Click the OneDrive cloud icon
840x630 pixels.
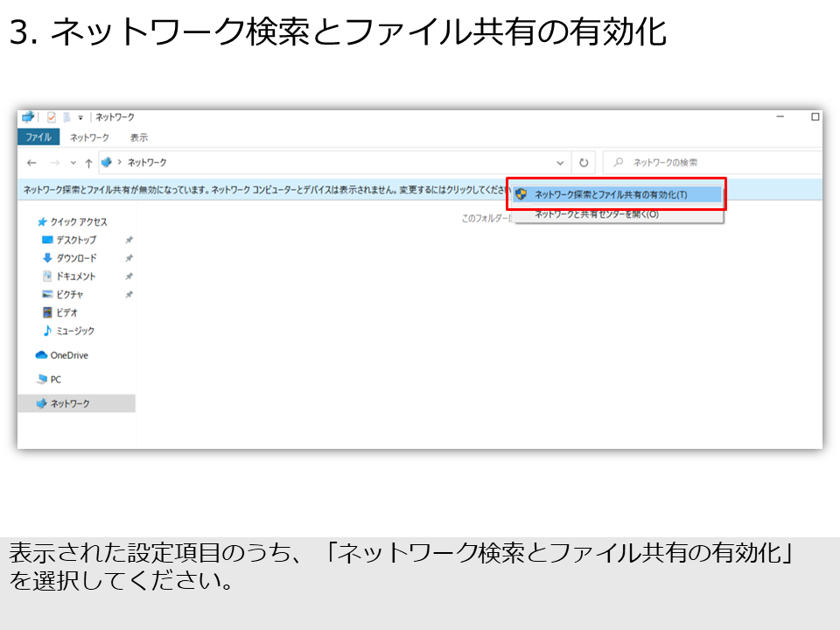41,354
